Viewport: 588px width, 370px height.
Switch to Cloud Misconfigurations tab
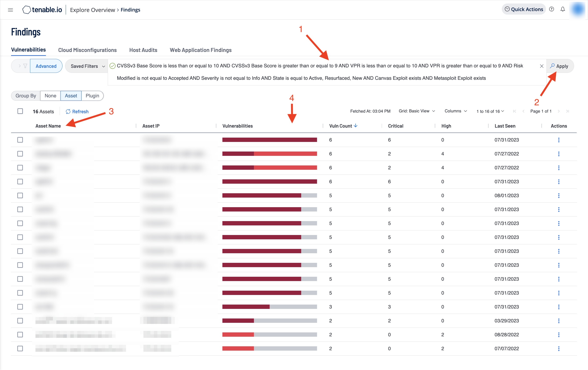(x=87, y=50)
